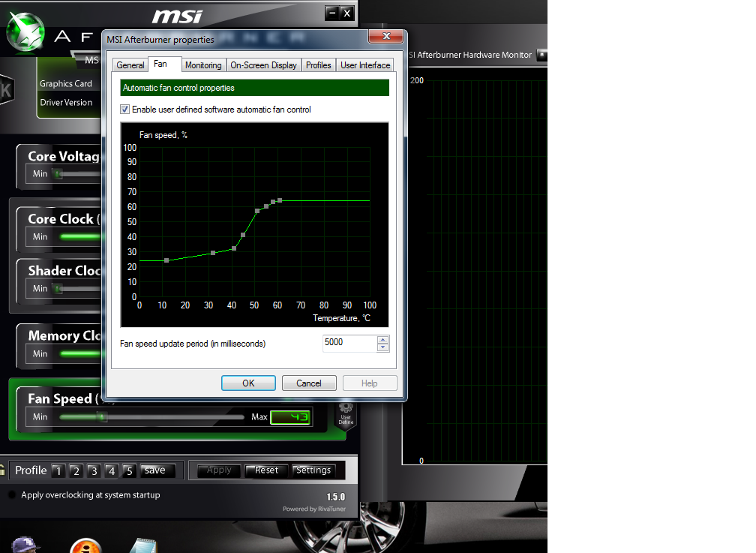Viewport: 756px width, 553px height.
Task: Click Cancel in the properties dialog
Action: (x=308, y=383)
